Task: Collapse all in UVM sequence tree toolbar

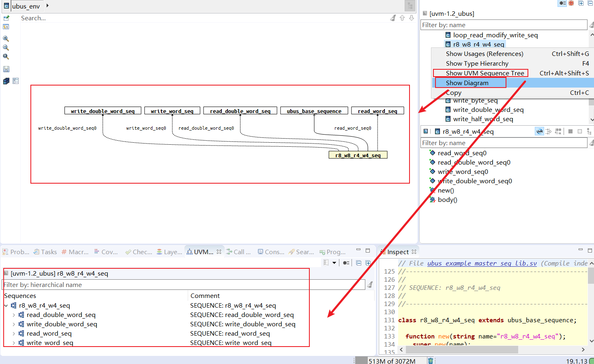Action: 358,263
